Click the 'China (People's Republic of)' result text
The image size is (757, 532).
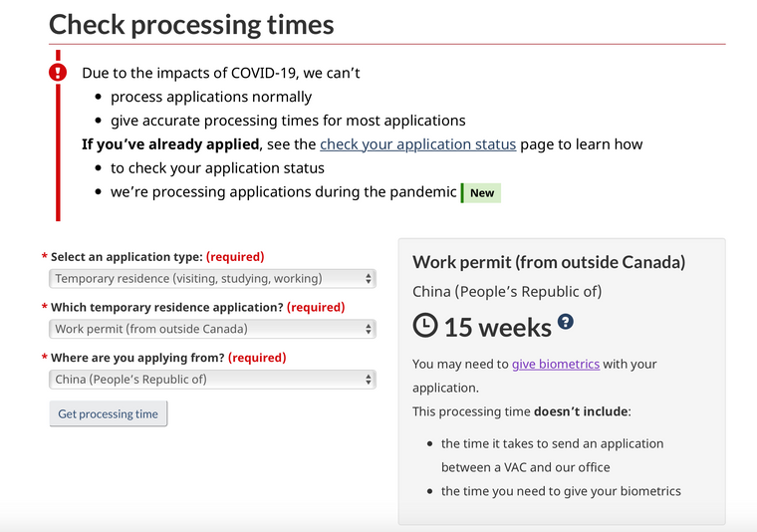point(507,292)
